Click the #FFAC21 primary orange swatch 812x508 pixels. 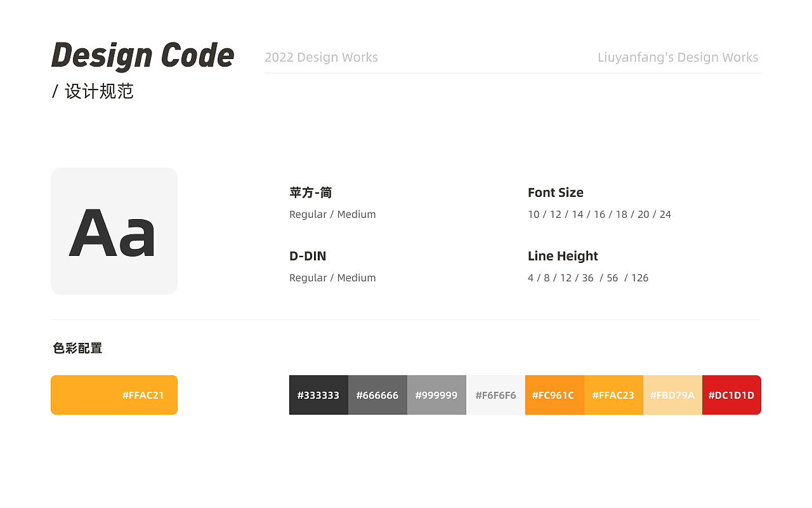coord(114,395)
